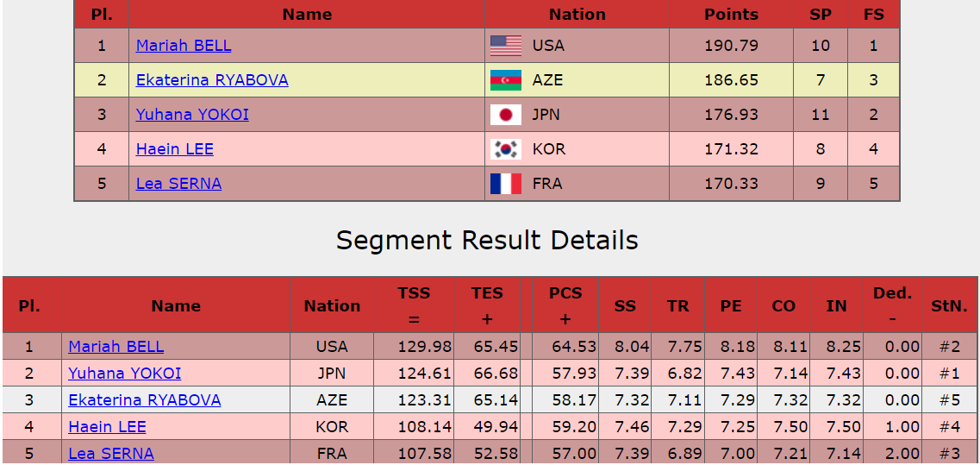
Task: Open Haein LEE link in overall results
Action: pyautogui.click(x=175, y=149)
